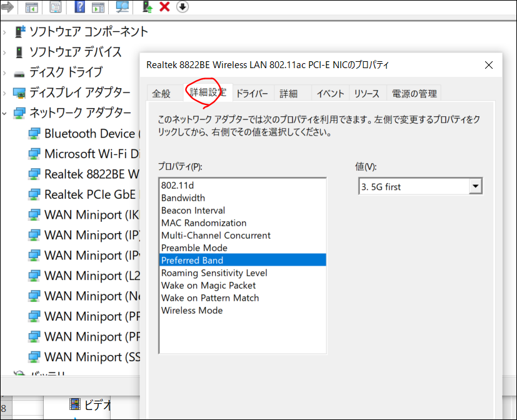Viewport: 517px width, 420px height.
Task: Switch to the イベント tab
Action: (330, 94)
